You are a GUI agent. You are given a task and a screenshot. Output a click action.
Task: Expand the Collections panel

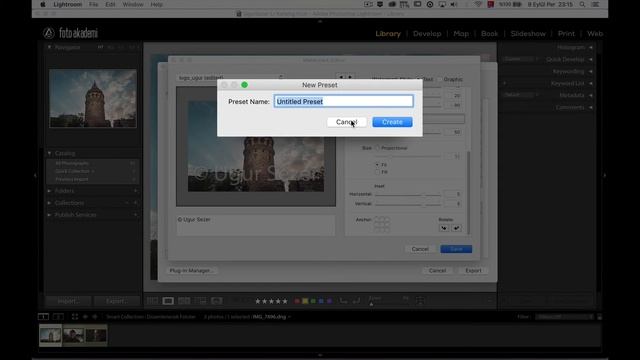tap(49, 203)
